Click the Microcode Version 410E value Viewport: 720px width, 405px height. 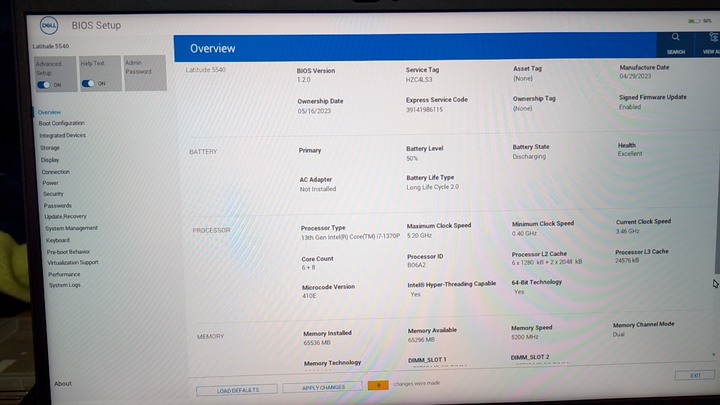coord(309,296)
